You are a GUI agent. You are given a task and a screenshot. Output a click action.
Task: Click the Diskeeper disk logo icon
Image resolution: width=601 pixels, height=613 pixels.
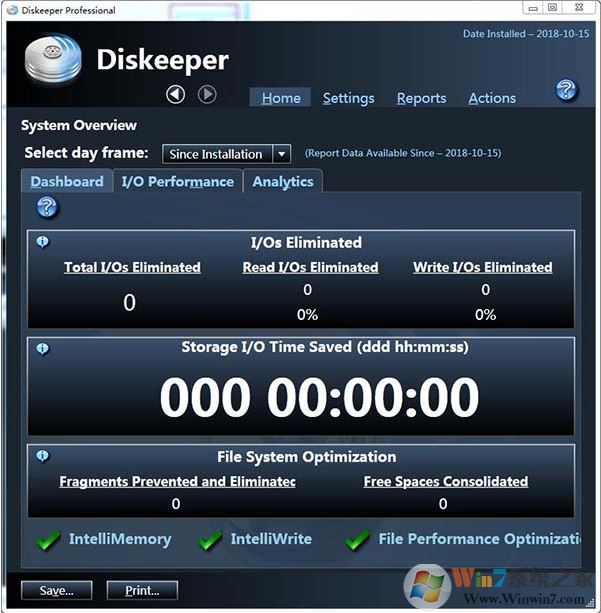pyautogui.click(x=53, y=59)
